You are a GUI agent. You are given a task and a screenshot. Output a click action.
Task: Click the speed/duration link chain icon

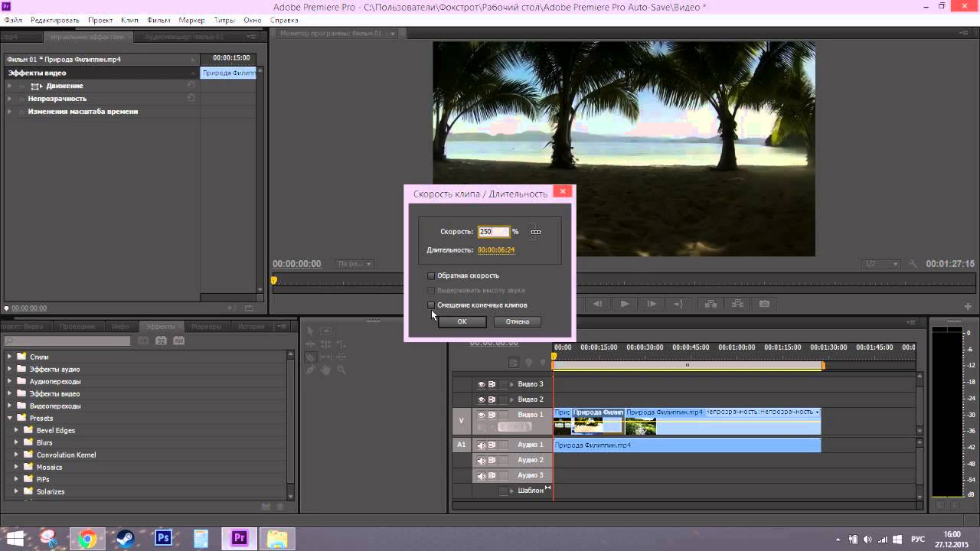[536, 232]
